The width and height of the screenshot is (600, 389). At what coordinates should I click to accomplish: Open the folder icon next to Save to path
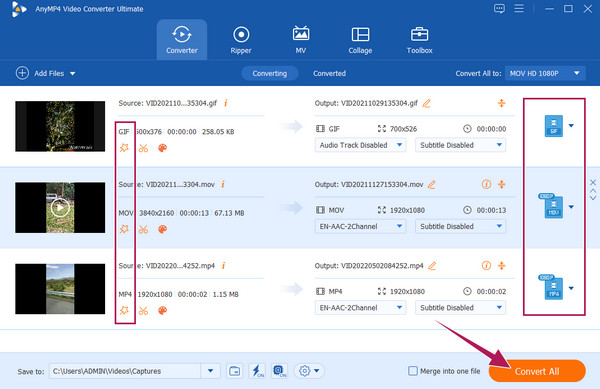[234, 371]
